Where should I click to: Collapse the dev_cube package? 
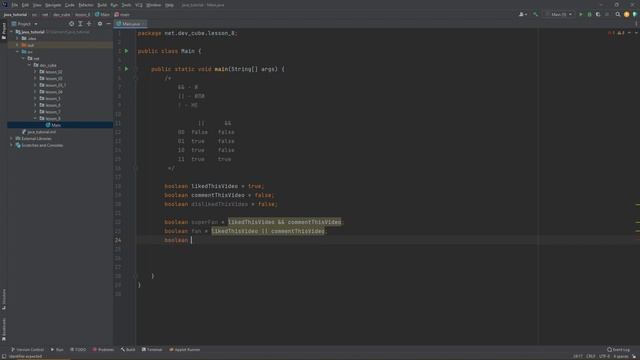[x=29, y=65]
